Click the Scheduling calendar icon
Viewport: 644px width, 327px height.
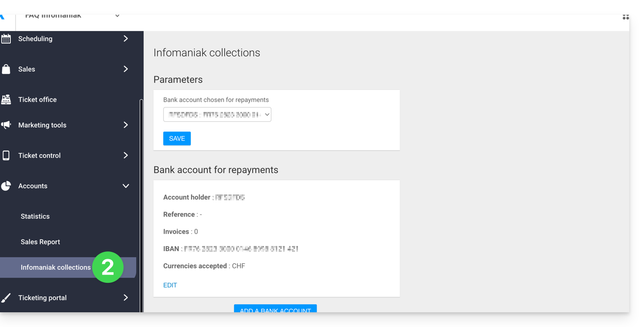coord(6,39)
